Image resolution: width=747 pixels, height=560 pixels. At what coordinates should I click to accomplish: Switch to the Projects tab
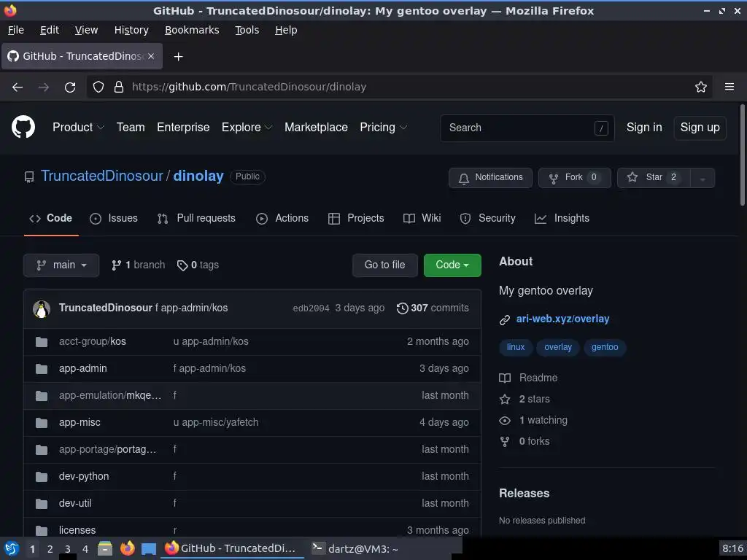[356, 218]
